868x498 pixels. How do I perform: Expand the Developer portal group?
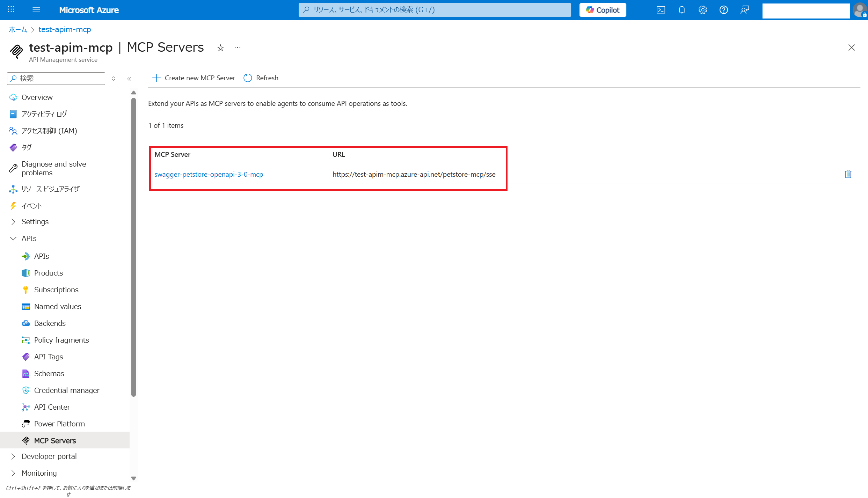point(13,456)
